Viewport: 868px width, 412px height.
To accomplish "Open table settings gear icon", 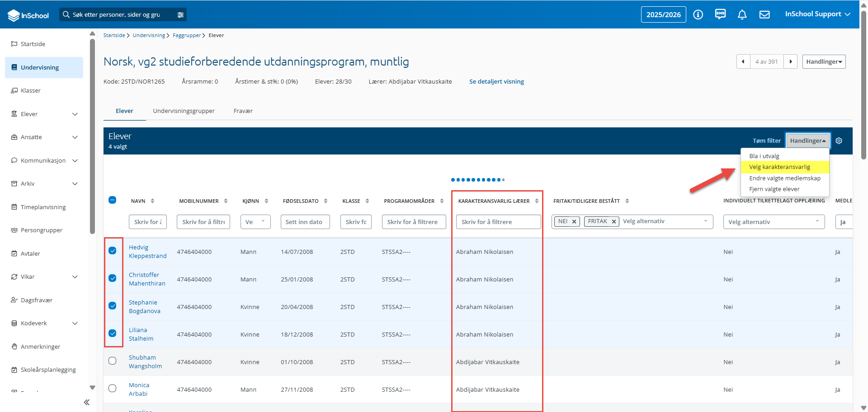I will pos(839,141).
